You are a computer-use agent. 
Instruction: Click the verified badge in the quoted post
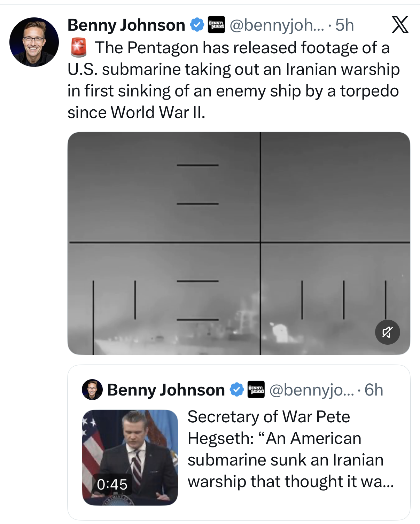tap(237, 390)
